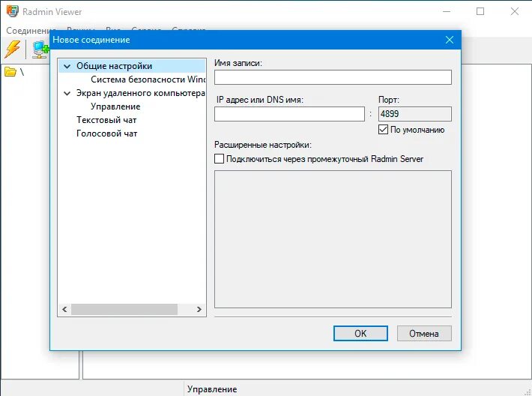Minimize the Radmin Viewer window

coord(447,11)
